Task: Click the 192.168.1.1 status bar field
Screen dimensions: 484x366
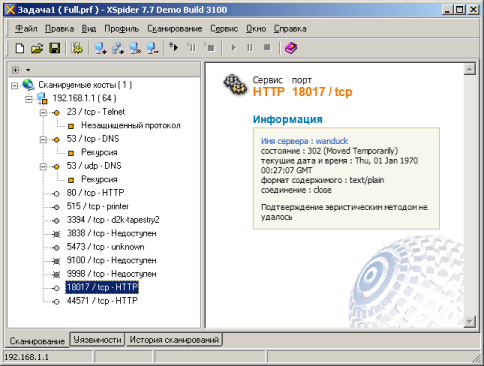Action: point(48,357)
